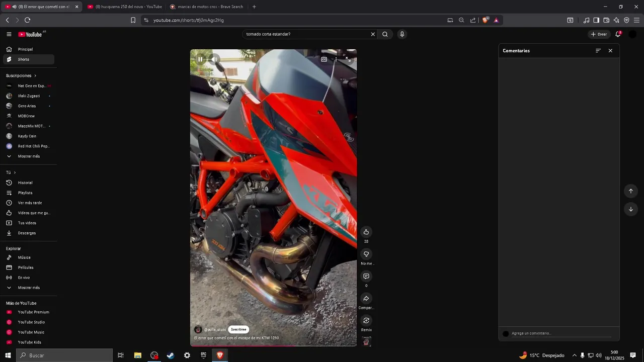Click the Agrega un comentario field

tap(561, 333)
